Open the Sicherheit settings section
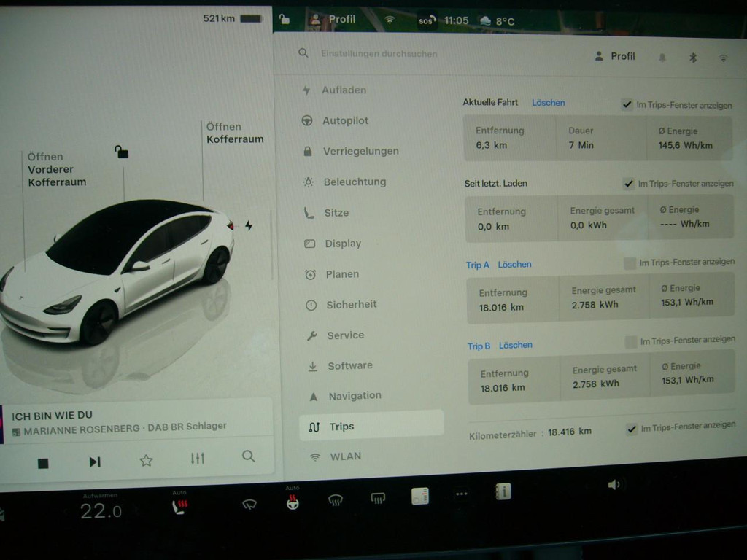Viewport: 747px width, 560px height. (346, 304)
